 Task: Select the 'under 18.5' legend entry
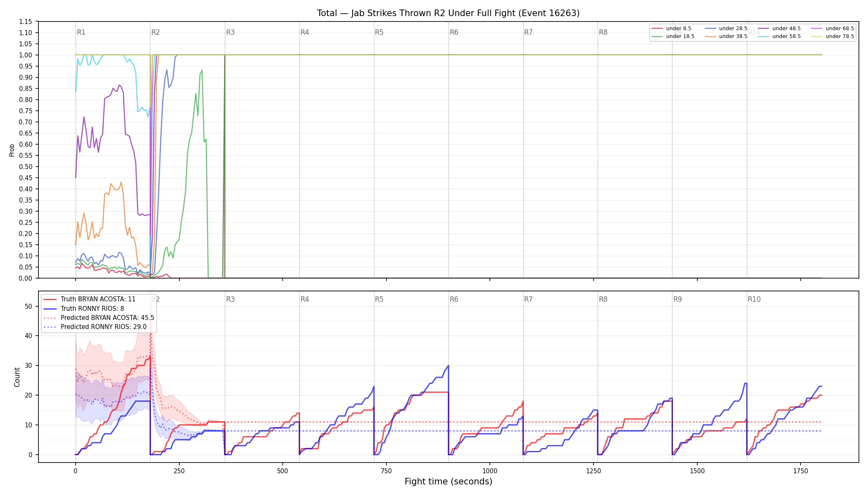[x=673, y=36]
